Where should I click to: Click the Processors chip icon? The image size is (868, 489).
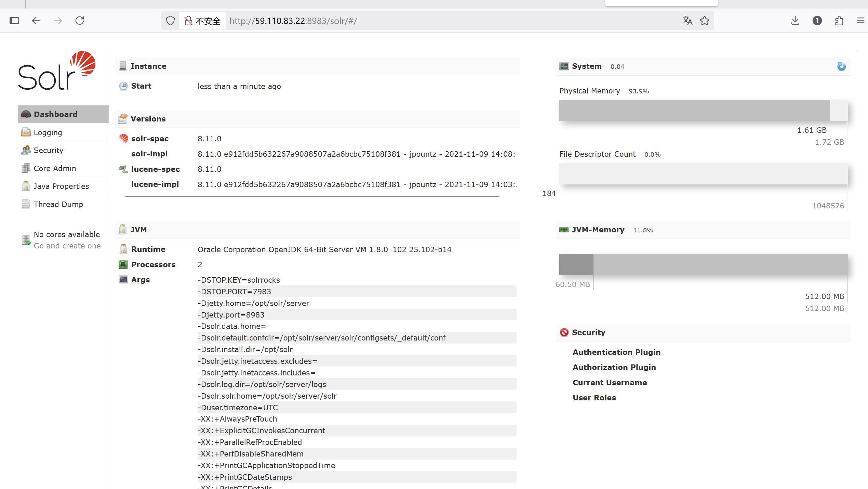(123, 264)
